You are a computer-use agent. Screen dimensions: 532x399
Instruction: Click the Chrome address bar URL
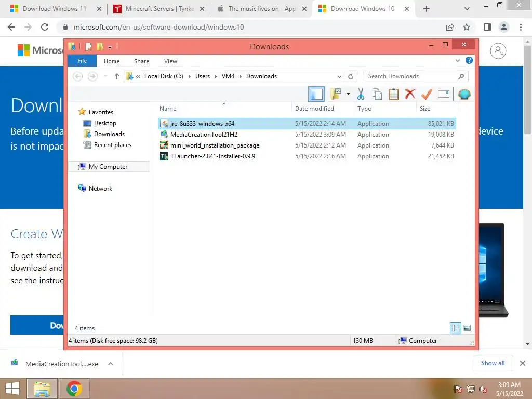(159, 27)
